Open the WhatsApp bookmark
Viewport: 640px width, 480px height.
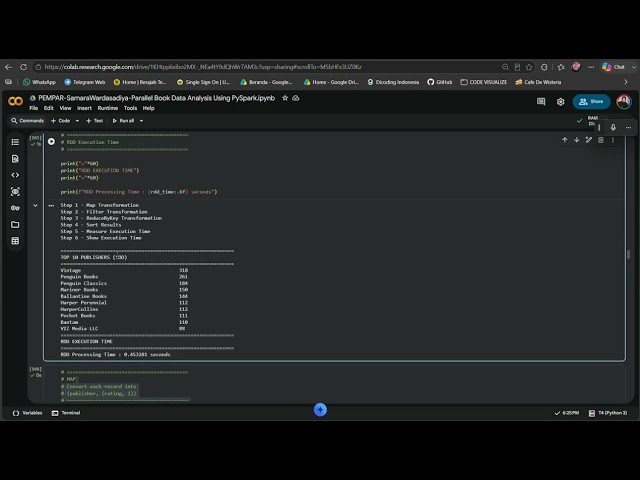(x=39, y=82)
